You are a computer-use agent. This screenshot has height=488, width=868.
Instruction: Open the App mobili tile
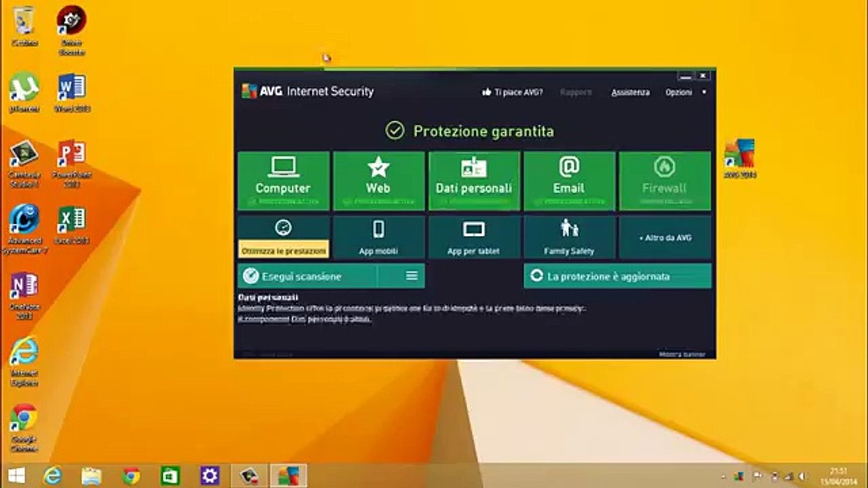tap(379, 237)
